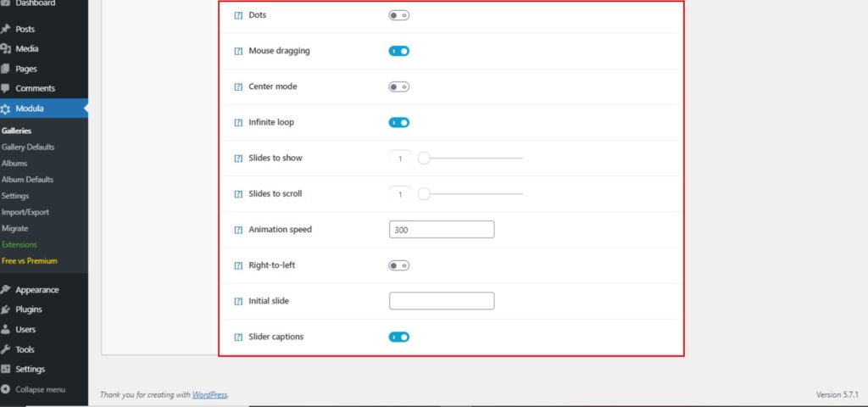Click the Version 5.7.1 text
This screenshot has height=407, width=868.
[837, 395]
